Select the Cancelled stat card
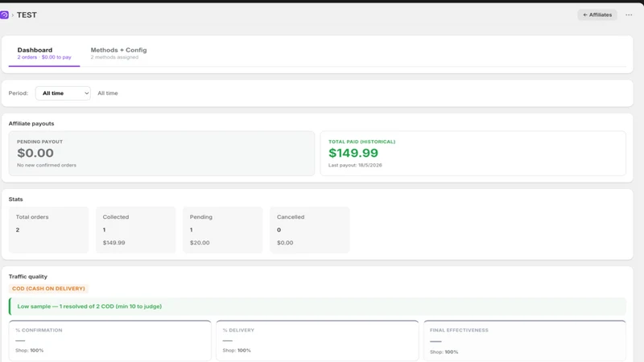This screenshot has width=644, height=362. coord(310,230)
